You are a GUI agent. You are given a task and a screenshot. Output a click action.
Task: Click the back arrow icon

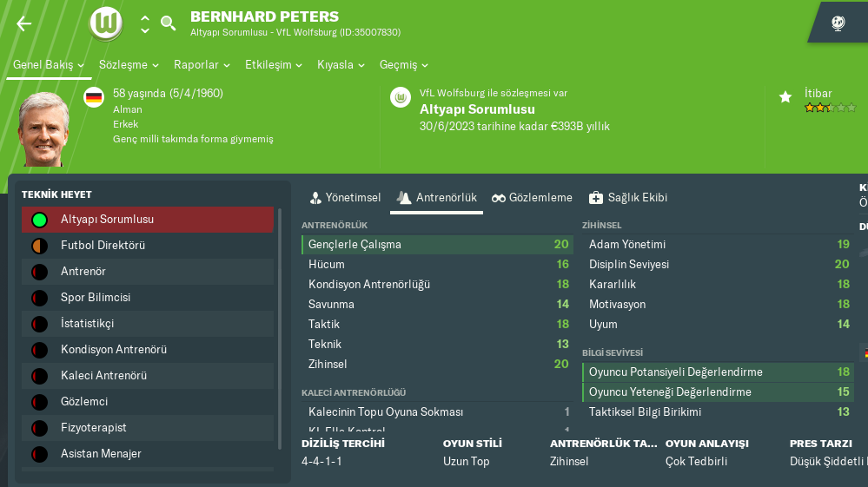(24, 23)
